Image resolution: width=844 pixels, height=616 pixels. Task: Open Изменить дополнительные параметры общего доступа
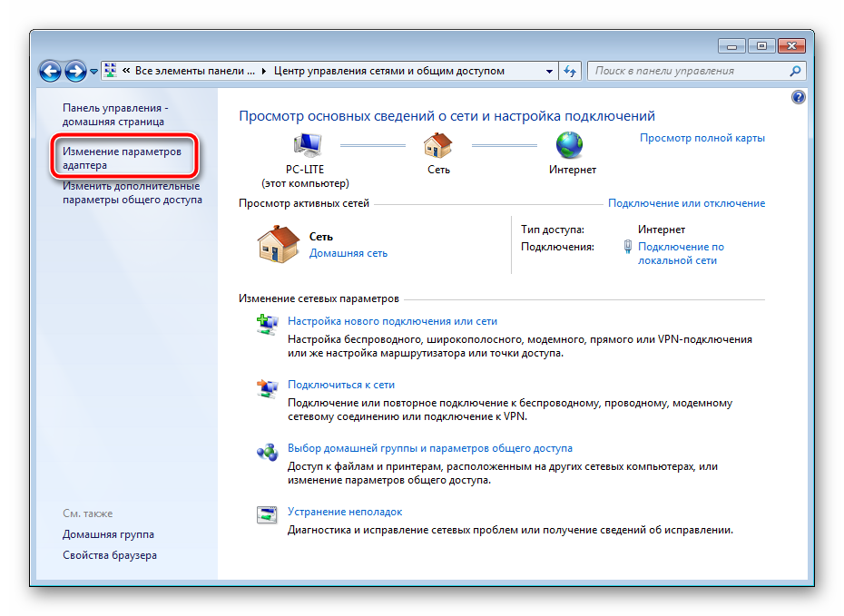pos(132,193)
